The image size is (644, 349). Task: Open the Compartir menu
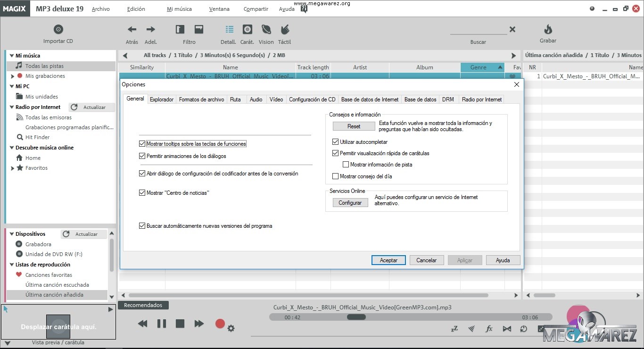256,8
